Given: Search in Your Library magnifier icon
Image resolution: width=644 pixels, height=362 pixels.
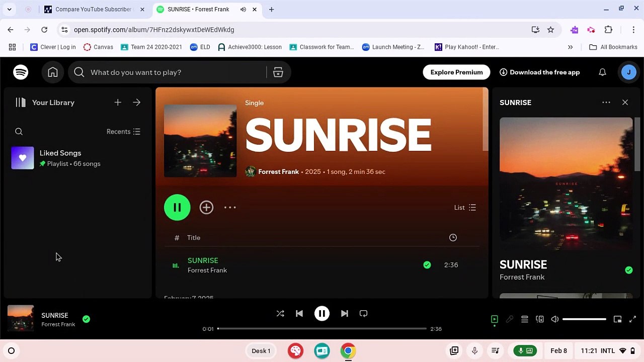Looking at the screenshot, I should [x=19, y=132].
